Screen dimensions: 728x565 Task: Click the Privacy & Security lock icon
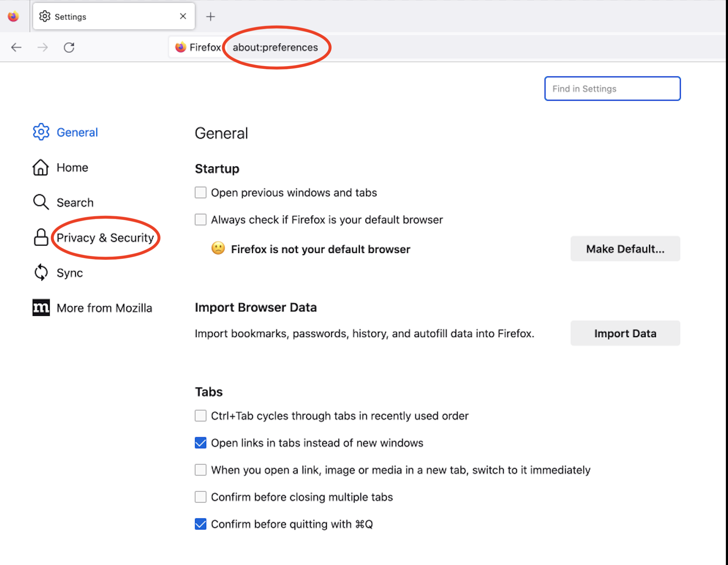coord(41,237)
